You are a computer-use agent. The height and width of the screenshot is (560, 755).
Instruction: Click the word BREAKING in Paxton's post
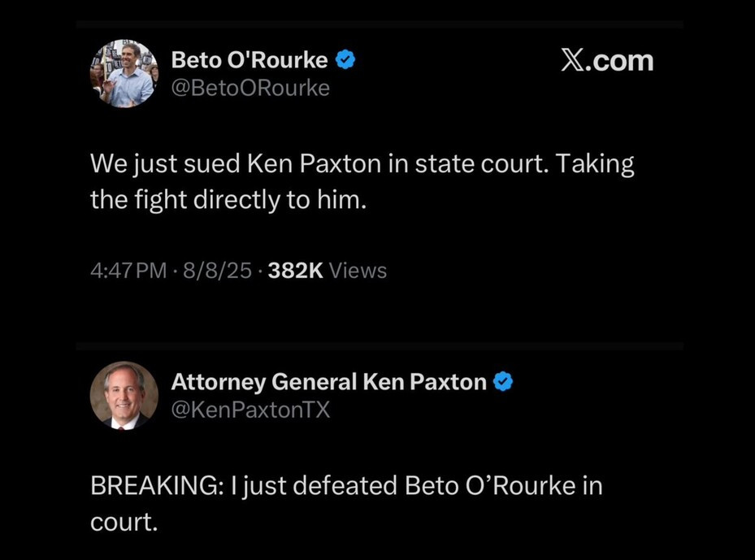pyautogui.click(x=155, y=486)
